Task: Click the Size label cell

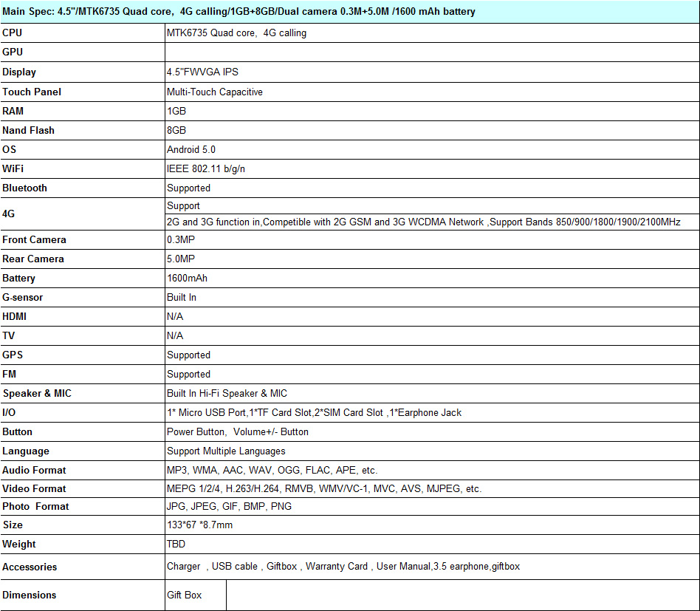Action: point(83,525)
